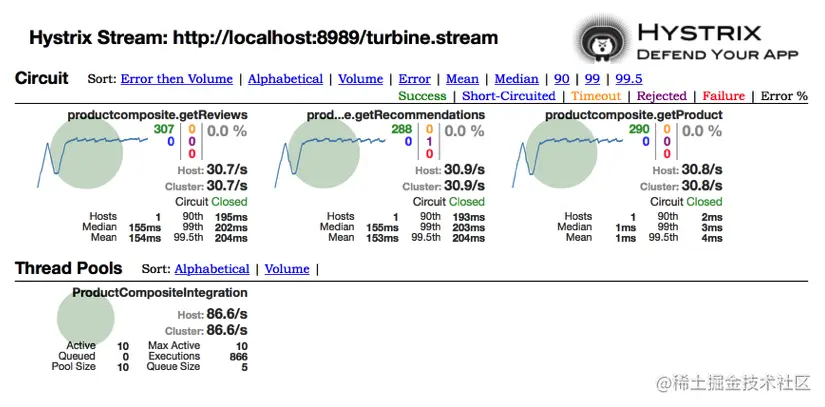Click success count 307

(164, 129)
